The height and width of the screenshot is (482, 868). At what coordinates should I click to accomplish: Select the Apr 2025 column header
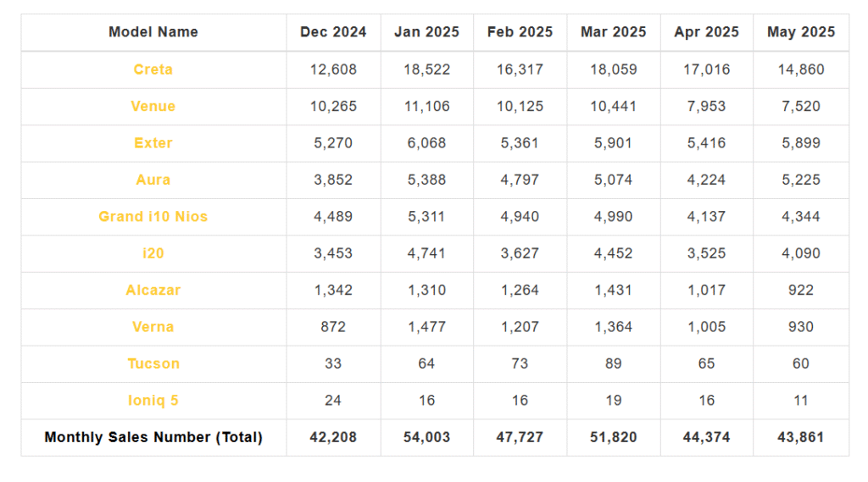pos(706,32)
